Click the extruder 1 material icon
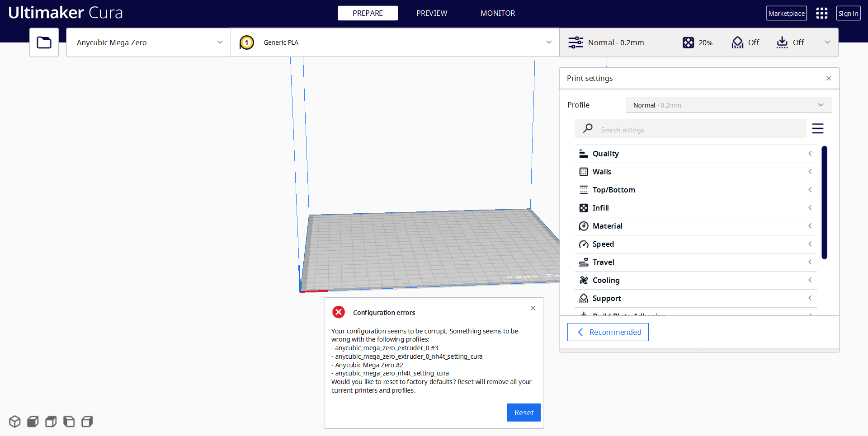Image resolution: width=868 pixels, height=436 pixels. click(246, 42)
